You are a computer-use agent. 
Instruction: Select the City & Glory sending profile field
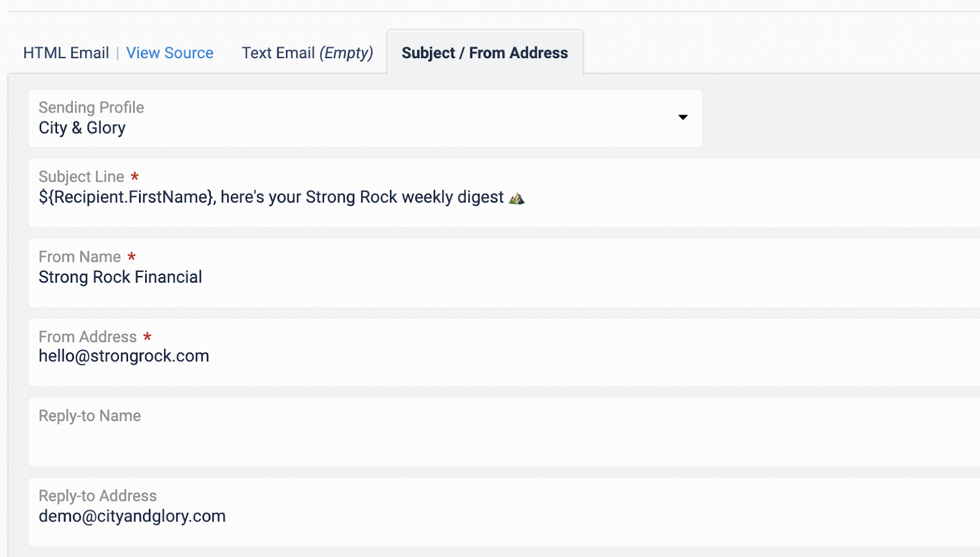pos(365,118)
